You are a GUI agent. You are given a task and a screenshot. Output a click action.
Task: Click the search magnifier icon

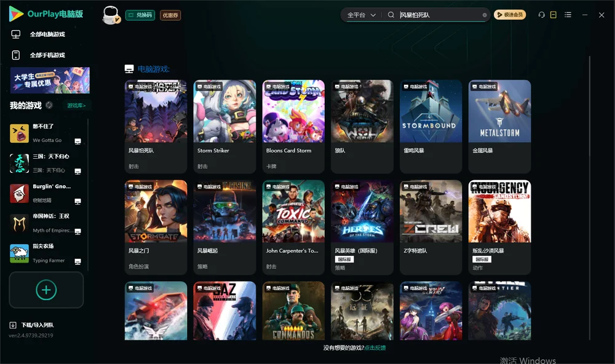(x=391, y=15)
